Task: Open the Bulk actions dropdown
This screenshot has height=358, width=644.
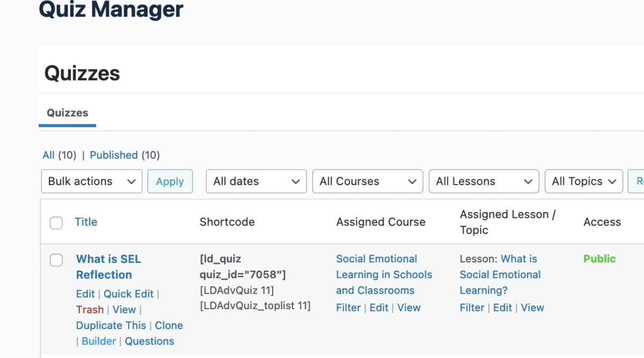Action: click(x=91, y=181)
